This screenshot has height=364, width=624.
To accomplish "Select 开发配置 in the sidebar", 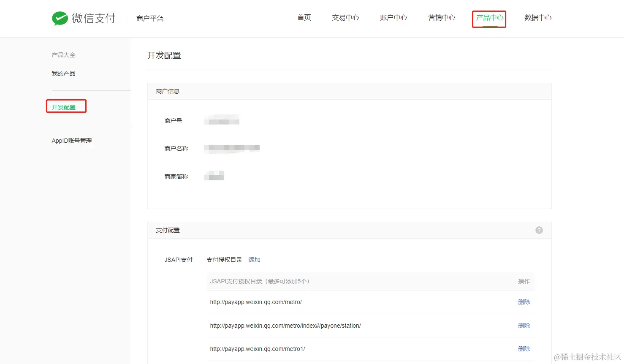I will (63, 107).
